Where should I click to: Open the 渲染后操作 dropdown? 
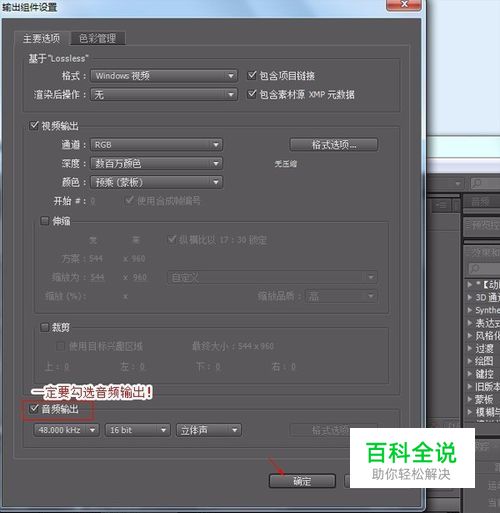click(x=164, y=95)
